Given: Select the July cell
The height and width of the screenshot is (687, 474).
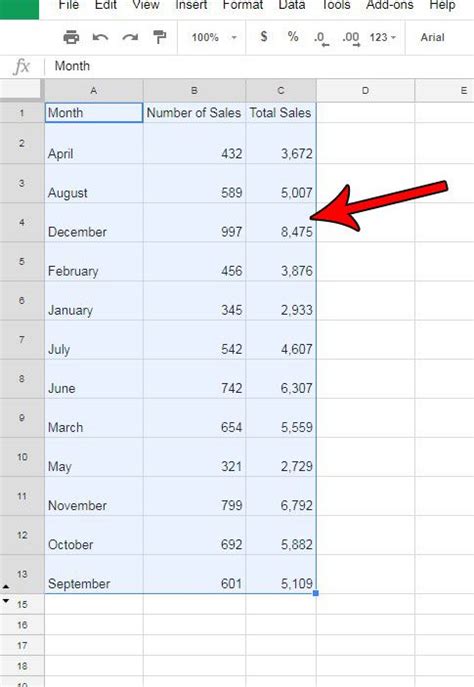Looking at the screenshot, I should 94,340.
